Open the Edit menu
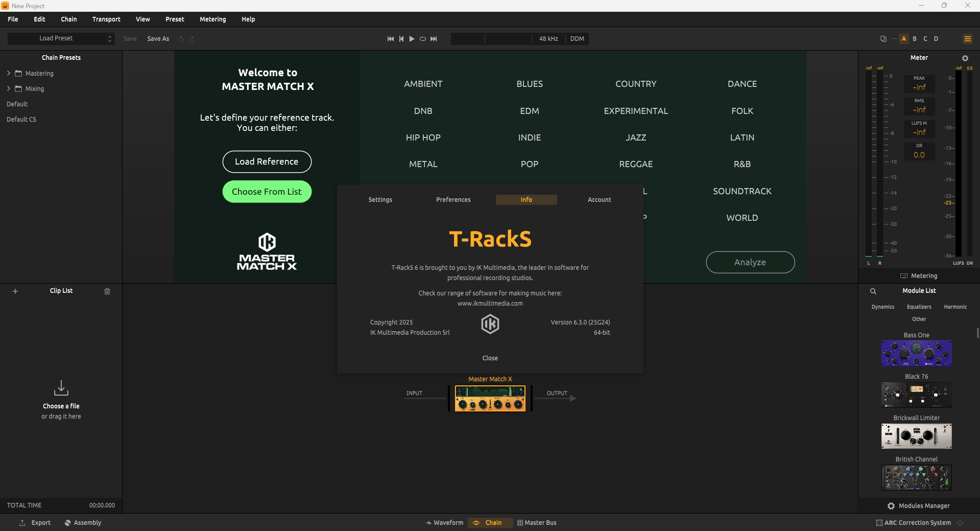This screenshot has height=531, width=980. click(x=40, y=19)
